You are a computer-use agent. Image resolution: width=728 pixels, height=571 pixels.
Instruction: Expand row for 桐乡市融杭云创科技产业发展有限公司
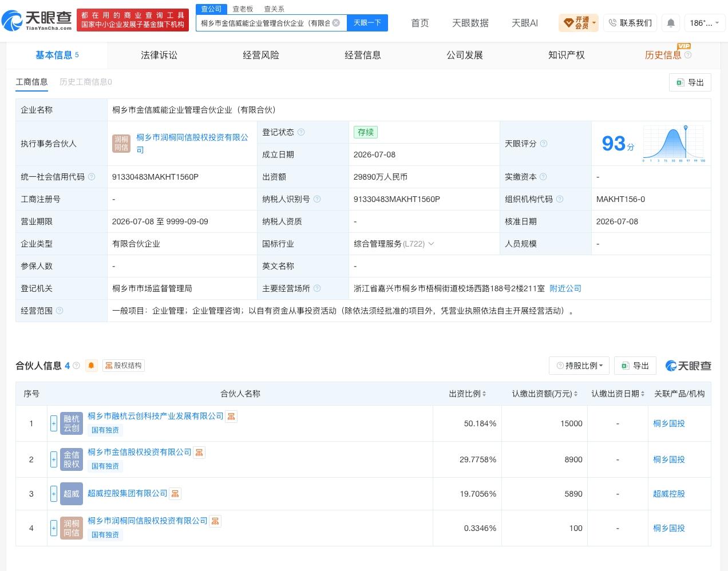54,423
